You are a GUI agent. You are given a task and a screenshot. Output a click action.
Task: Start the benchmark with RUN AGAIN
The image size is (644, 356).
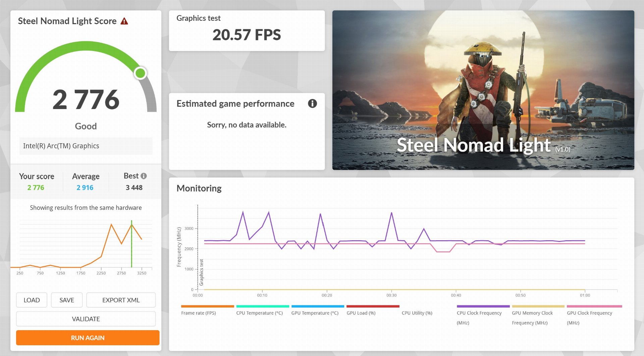click(x=88, y=338)
